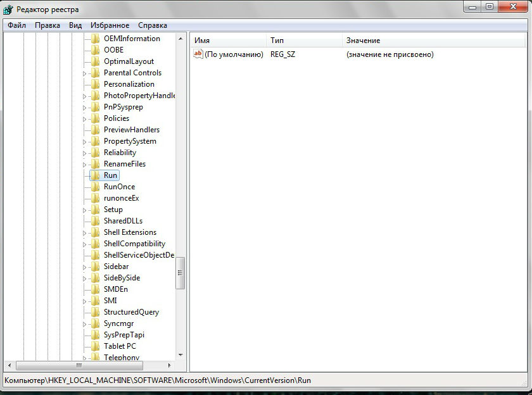Click the SharedDLLs folder icon
This screenshot has width=532, height=395.
click(x=95, y=221)
